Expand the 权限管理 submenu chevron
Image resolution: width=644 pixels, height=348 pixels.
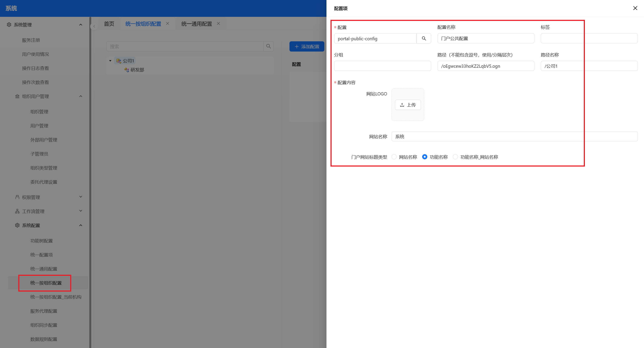click(x=80, y=197)
